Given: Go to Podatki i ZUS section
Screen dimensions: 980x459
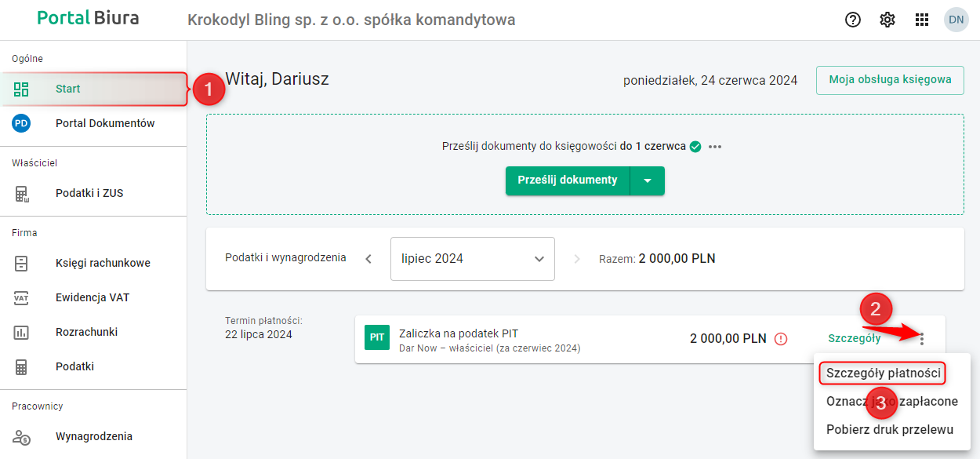Looking at the screenshot, I should (x=89, y=193).
